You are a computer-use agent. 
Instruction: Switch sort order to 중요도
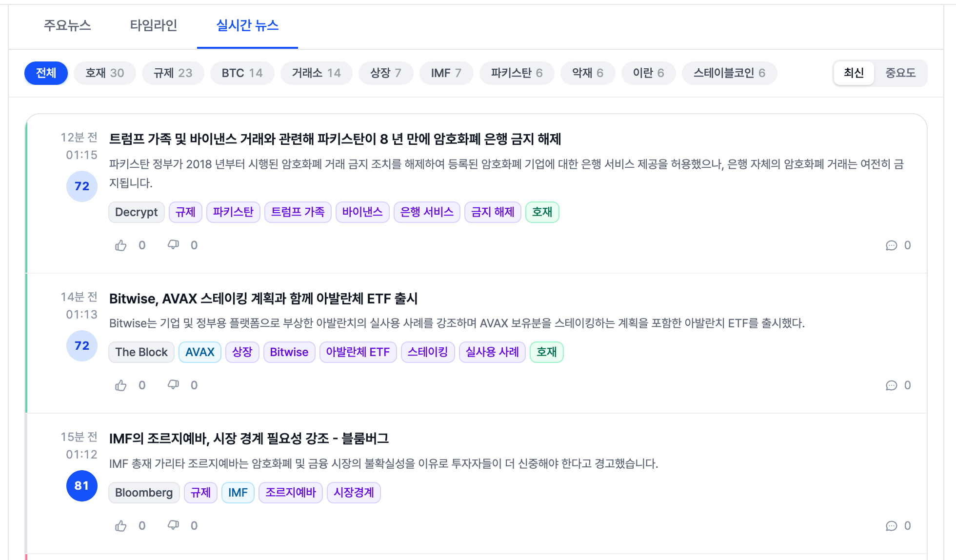point(900,73)
